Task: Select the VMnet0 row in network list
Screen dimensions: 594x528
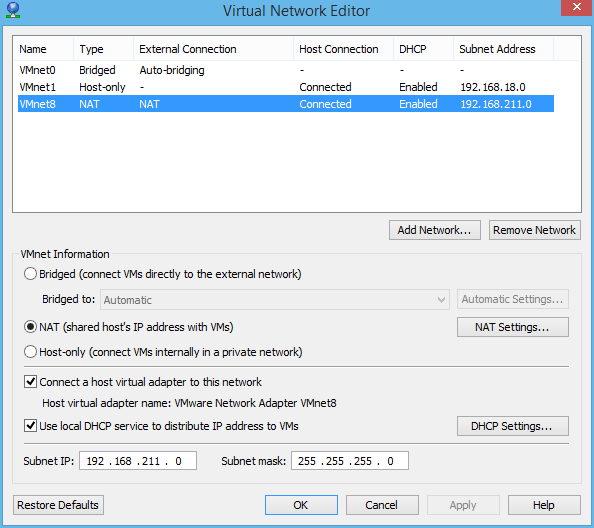Action: coord(286,70)
